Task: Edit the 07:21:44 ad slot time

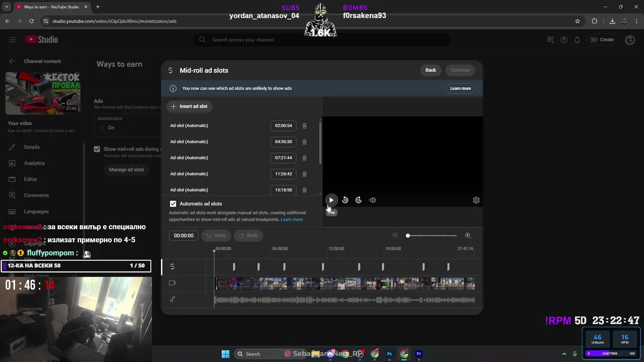Action: [283, 158]
